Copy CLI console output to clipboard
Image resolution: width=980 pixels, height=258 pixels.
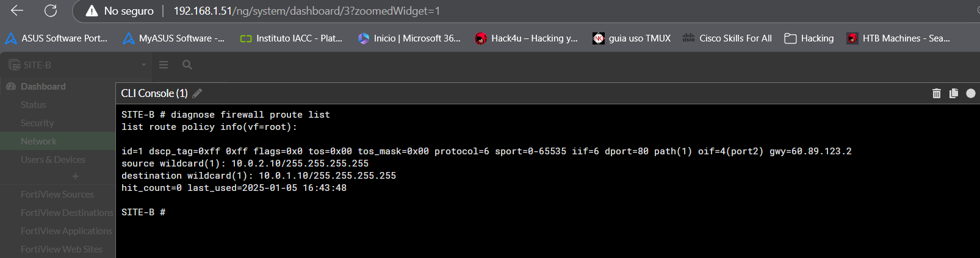953,93
